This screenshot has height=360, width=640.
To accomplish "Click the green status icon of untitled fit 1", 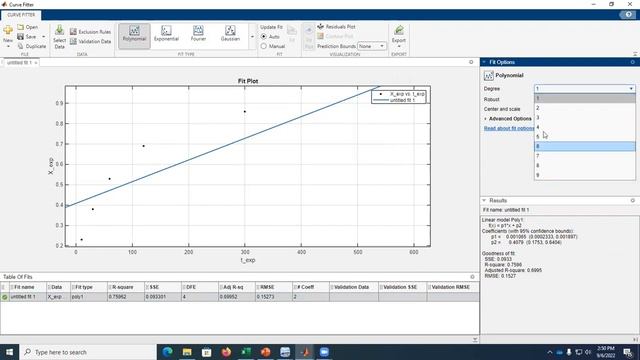I will [x=5, y=297].
